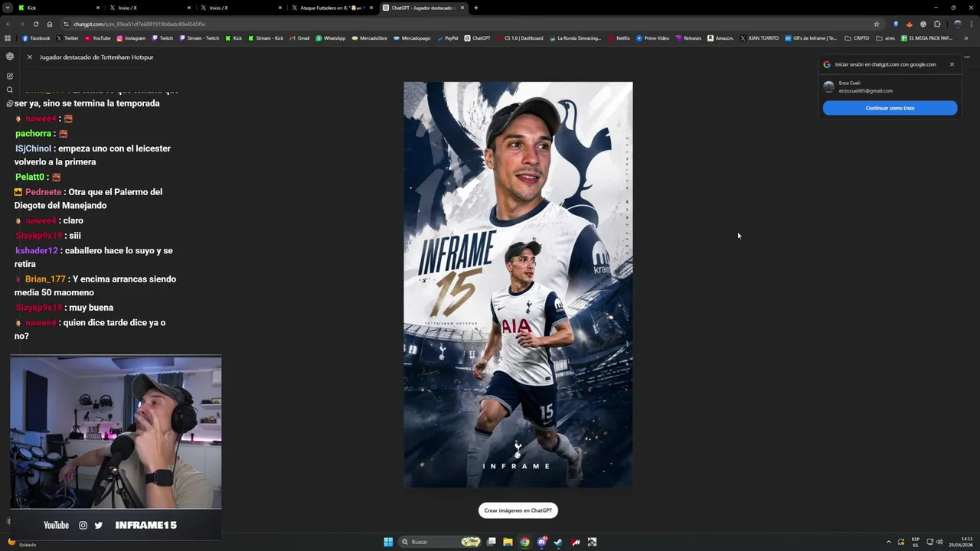Open the bookmarks apps grid
The height and width of the screenshot is (551, 980).
(x=8, y=38)
